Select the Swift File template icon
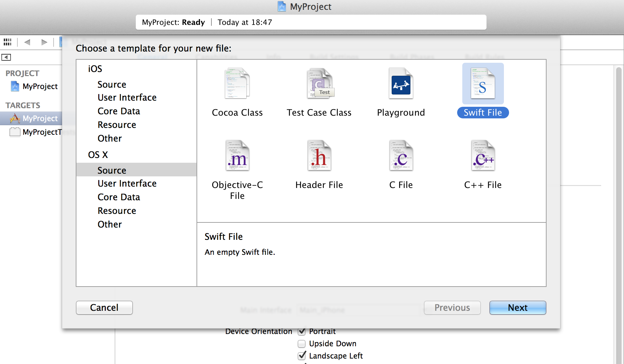This screenshot has height=364, width=624. pos(483,83)
